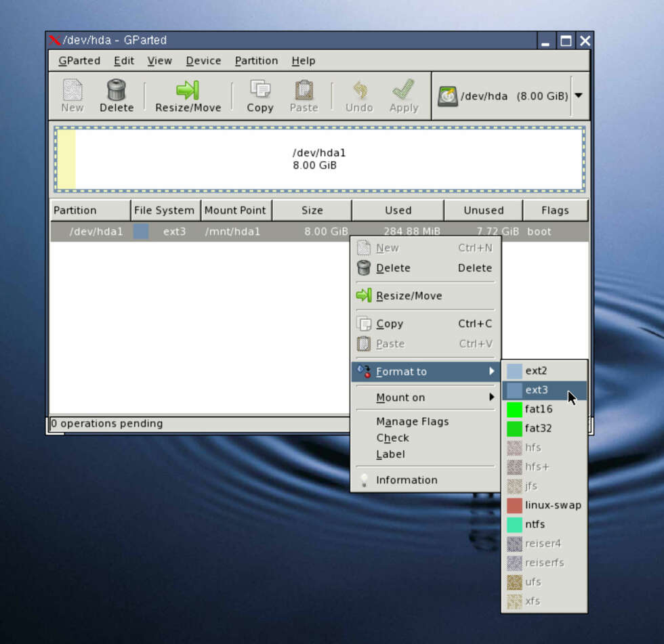Click the trash can icon beside context-menu Delete

[x=364, y=268]
